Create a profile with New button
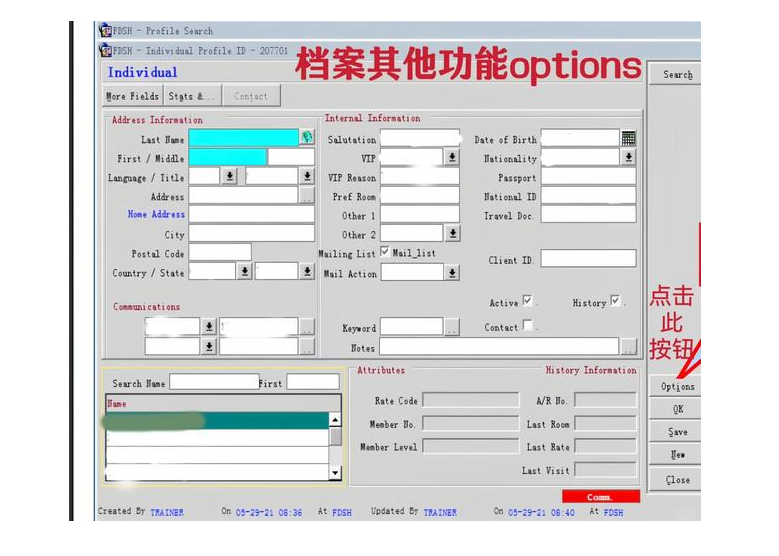Screen dimensions: 779x556 [676, 455]
